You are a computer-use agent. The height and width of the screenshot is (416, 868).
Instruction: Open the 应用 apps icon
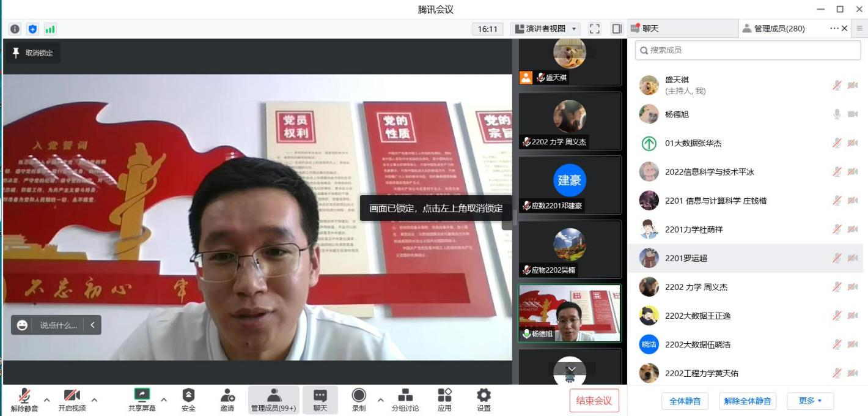pyautogui.click(x=444, y=396)
